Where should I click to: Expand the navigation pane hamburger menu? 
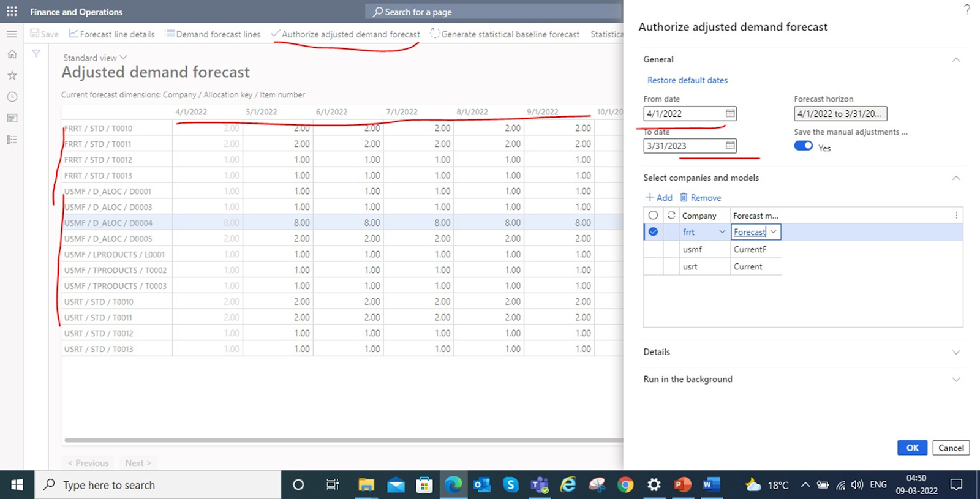pos(12,34)
